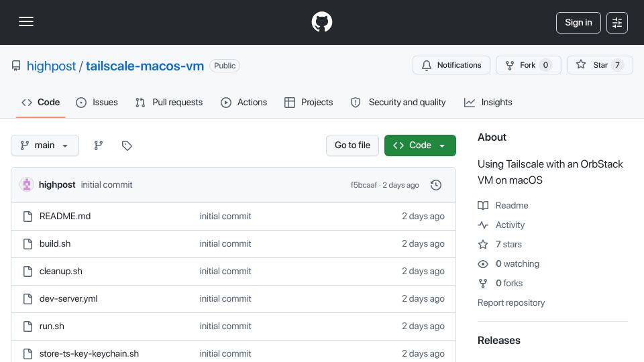
Task: Click the Sign in button
Action: coord(578,23)
